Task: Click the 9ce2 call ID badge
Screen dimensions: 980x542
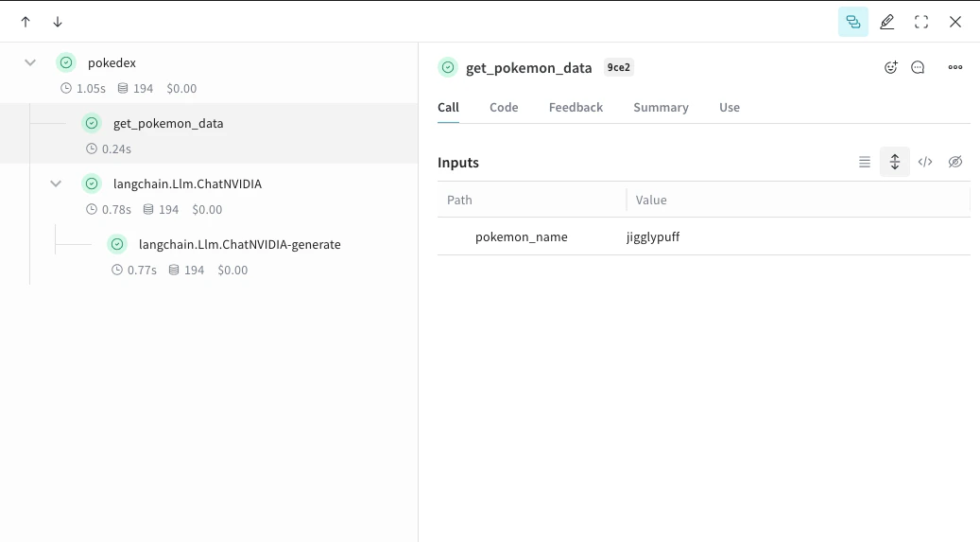Action: 618,67
